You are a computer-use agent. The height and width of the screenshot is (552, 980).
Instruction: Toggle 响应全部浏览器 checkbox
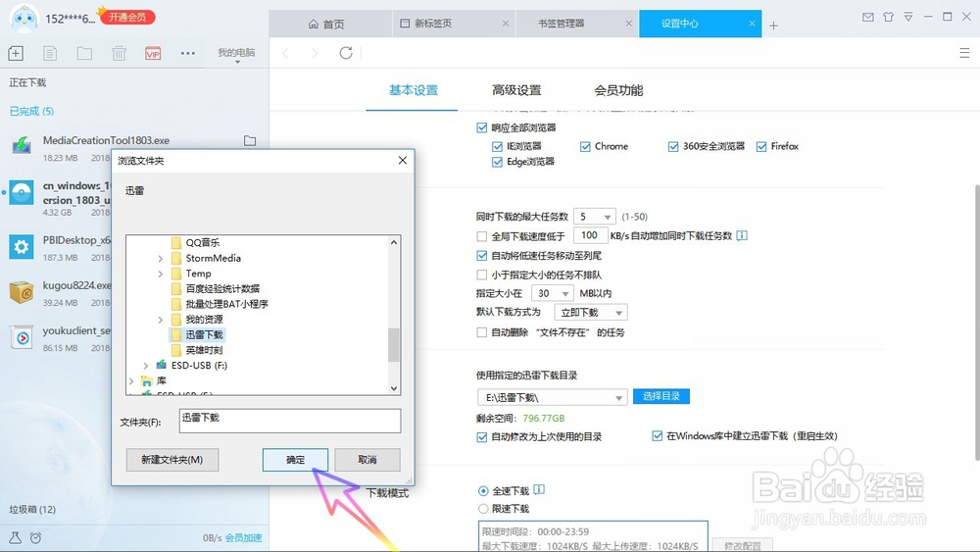[482, 127]
